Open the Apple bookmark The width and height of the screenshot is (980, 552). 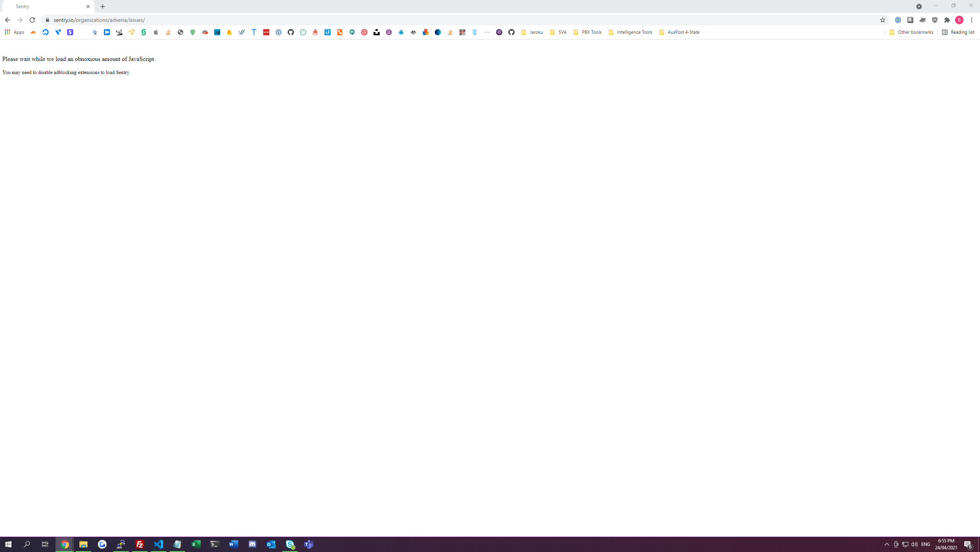coord(156,32)
